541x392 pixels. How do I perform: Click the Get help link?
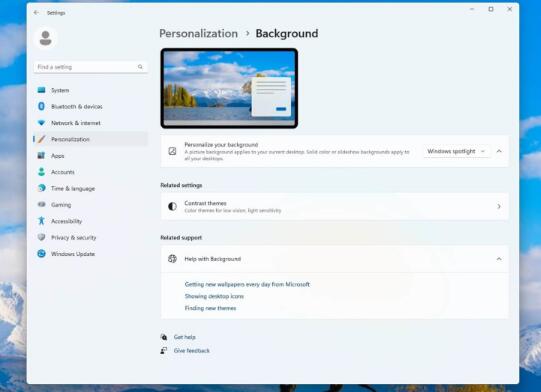tap(185, 337)
